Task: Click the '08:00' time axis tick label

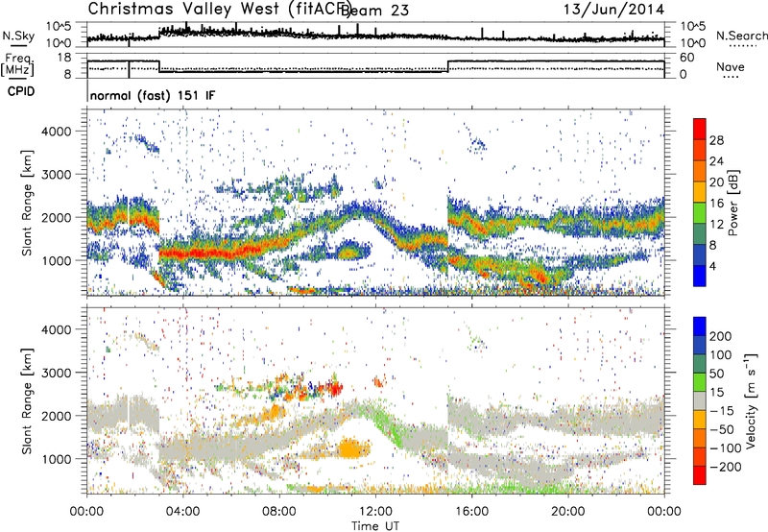Action: 279,512
